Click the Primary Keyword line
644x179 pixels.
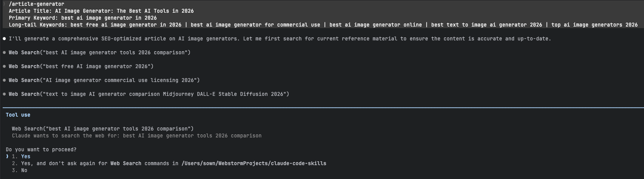click(82, 18)
